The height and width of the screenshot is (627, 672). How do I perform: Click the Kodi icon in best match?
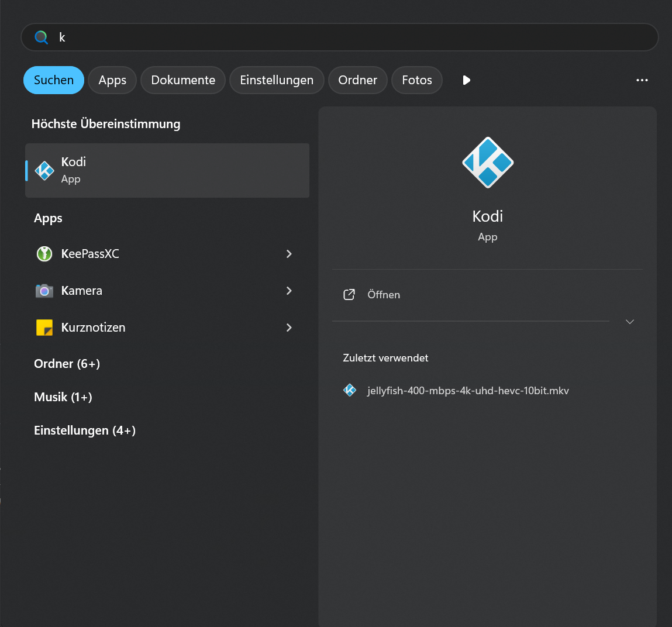(x=44, y=171)
